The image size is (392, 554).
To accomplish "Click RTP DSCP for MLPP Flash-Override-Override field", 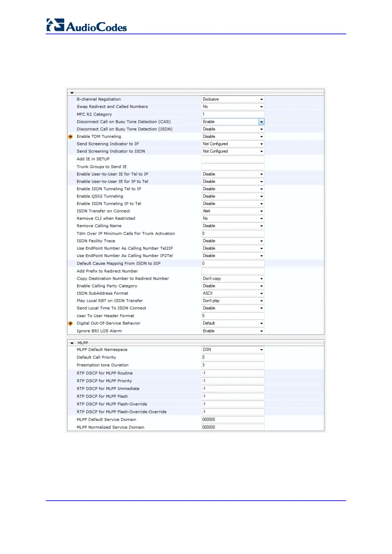I will tap(233, 412).
